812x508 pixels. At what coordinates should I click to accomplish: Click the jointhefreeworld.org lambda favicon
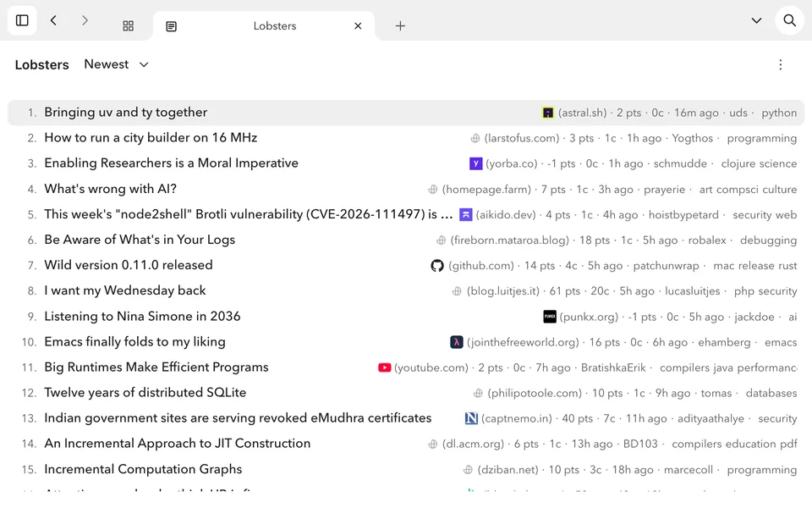pyautogui.click(x=456, y=342)
